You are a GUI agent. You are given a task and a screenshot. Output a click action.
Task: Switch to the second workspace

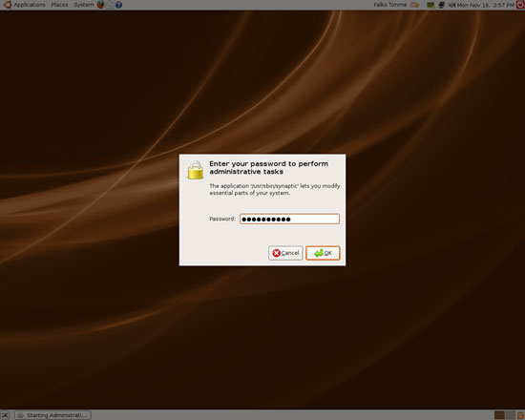pos(510,415)
